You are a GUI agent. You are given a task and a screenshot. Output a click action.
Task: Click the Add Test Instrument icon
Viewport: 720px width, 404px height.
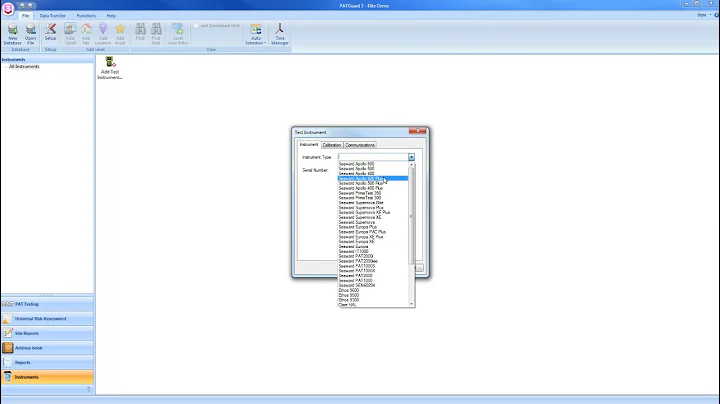(x=110, y=68)
